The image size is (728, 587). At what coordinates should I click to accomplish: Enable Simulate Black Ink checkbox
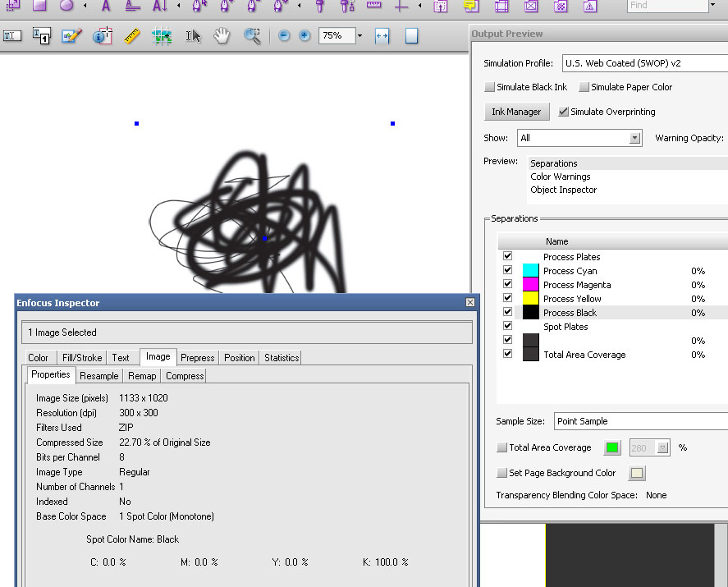[x=490, y=87]
